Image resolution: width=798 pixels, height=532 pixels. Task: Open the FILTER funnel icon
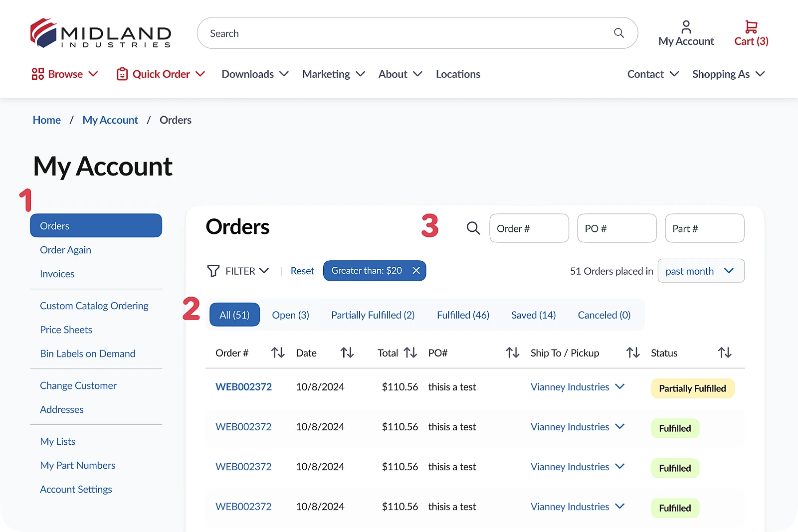(x=213, y=271)
